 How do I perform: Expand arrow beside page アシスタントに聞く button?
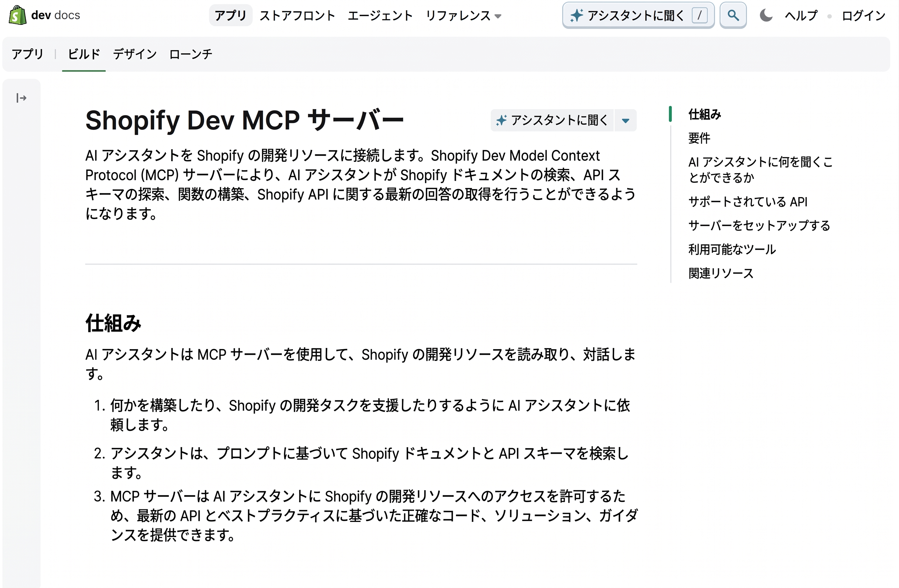coord(625,120)
